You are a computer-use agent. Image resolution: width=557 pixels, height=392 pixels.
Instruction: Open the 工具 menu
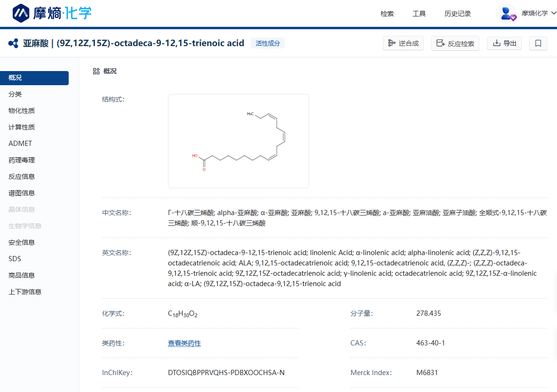pyautogui.click(x=419, y=14)
